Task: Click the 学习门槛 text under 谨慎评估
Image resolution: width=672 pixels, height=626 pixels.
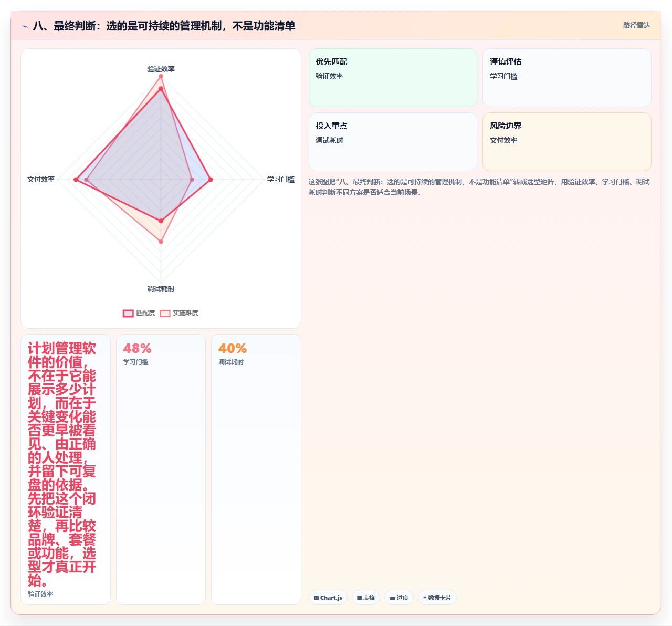Action: tap(503, 76)
